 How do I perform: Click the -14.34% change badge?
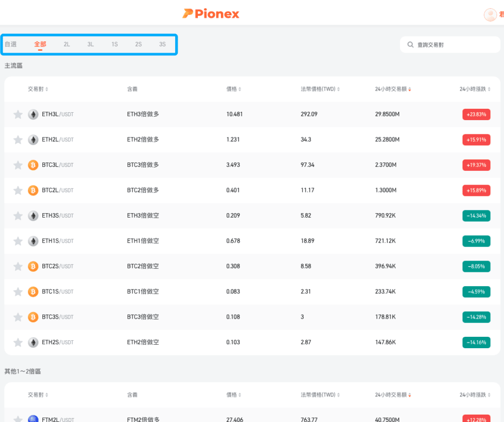tap(476, 216)
